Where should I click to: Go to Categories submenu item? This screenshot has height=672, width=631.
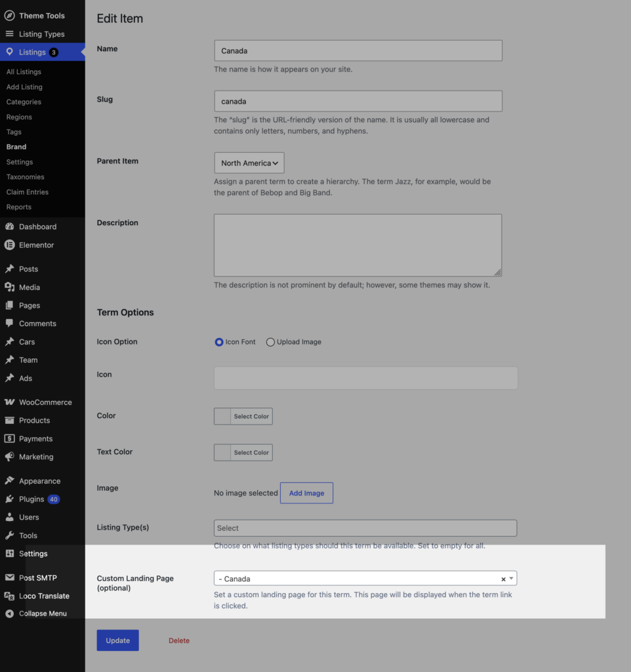point(24,102)
